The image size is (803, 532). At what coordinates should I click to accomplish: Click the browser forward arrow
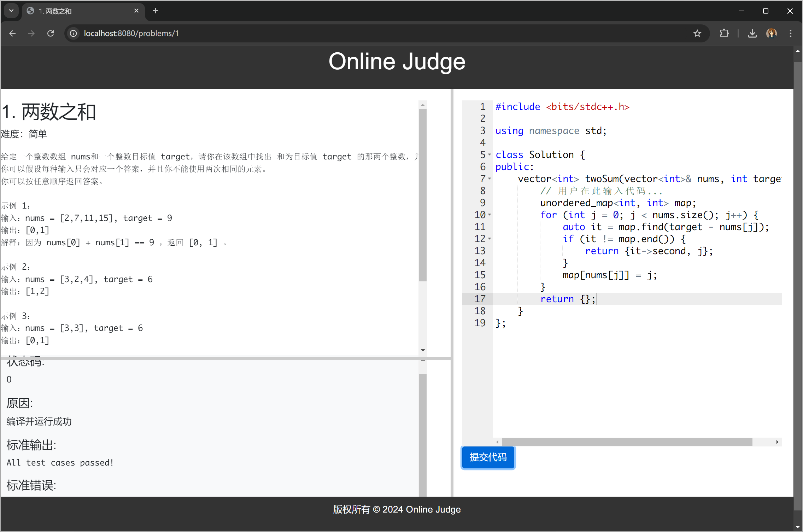click(31, 33)
